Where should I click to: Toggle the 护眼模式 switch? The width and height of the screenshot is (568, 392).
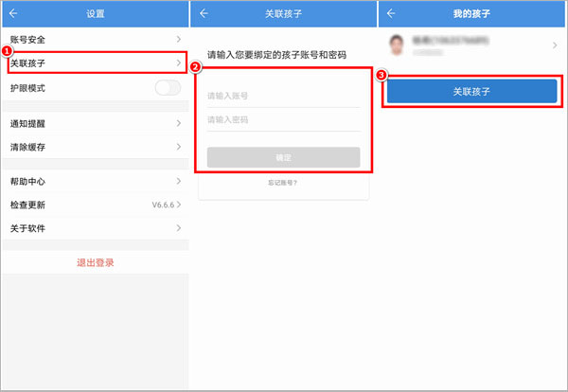pos(167,88)
